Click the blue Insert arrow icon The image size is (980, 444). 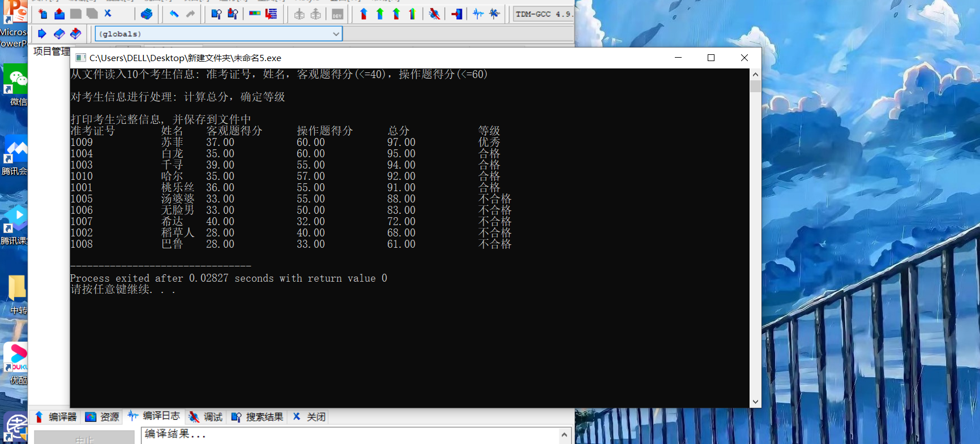point(42,34)
